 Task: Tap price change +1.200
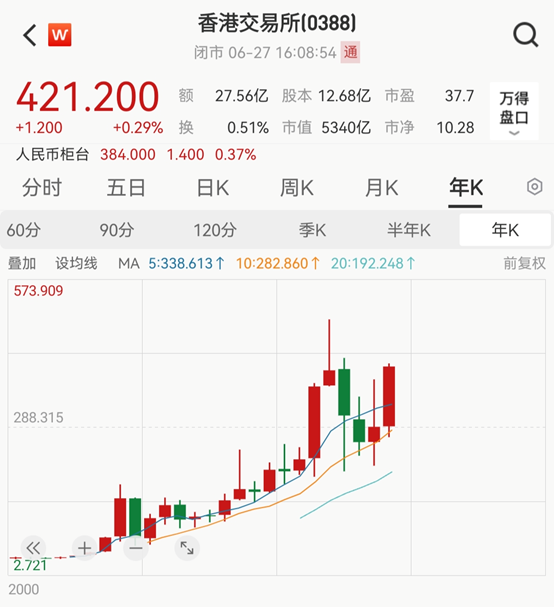click(x=39, y=128)
